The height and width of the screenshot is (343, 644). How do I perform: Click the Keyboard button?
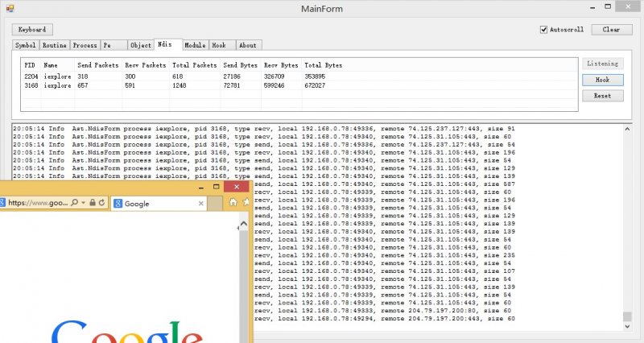32,30
